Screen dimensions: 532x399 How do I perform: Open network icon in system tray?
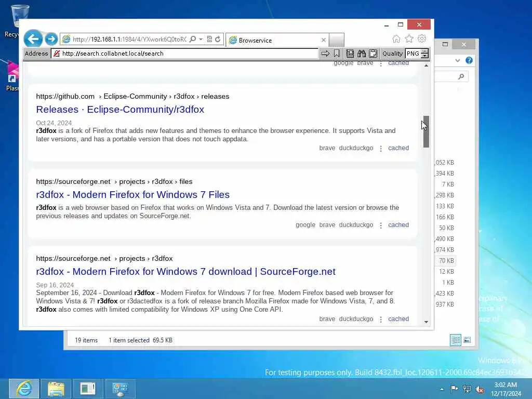point(467,389)
